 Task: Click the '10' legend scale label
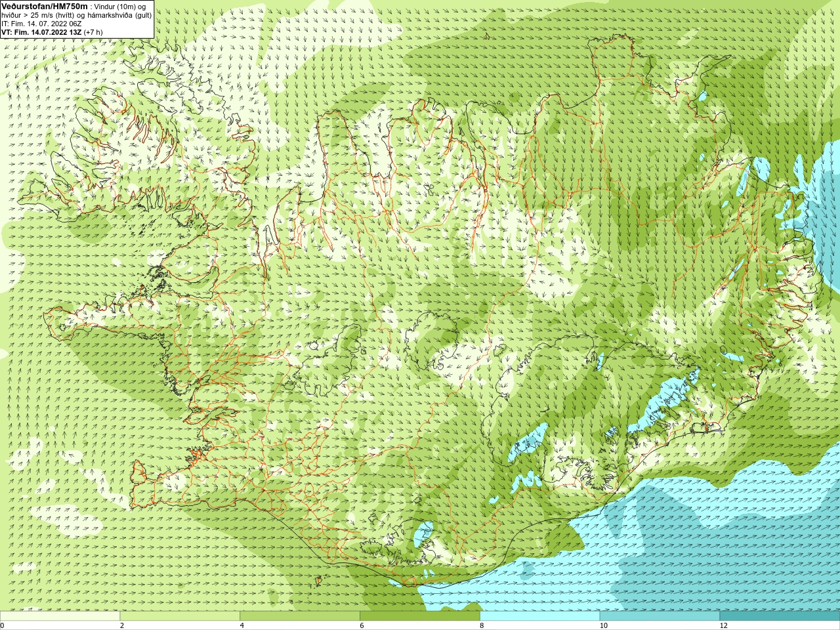click(604, 626)
